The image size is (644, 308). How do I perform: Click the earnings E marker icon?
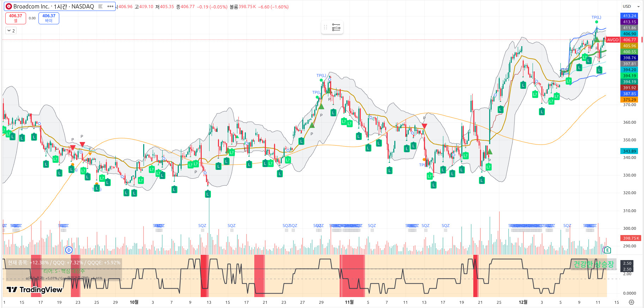(x=607, y=250)
